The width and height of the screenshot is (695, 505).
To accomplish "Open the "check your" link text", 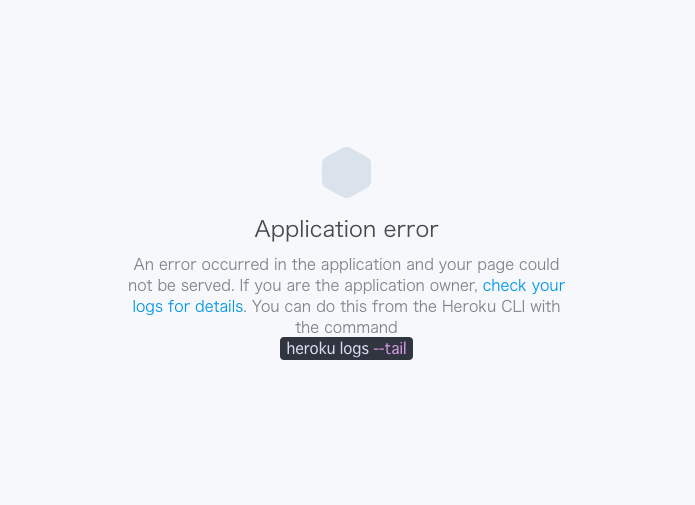I will tap(524, 286).
